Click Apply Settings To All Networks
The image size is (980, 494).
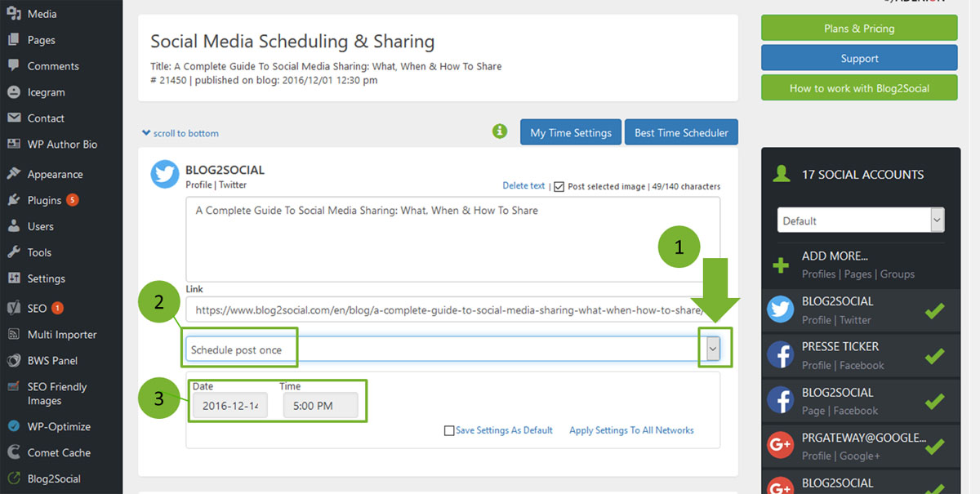[631, 430]
